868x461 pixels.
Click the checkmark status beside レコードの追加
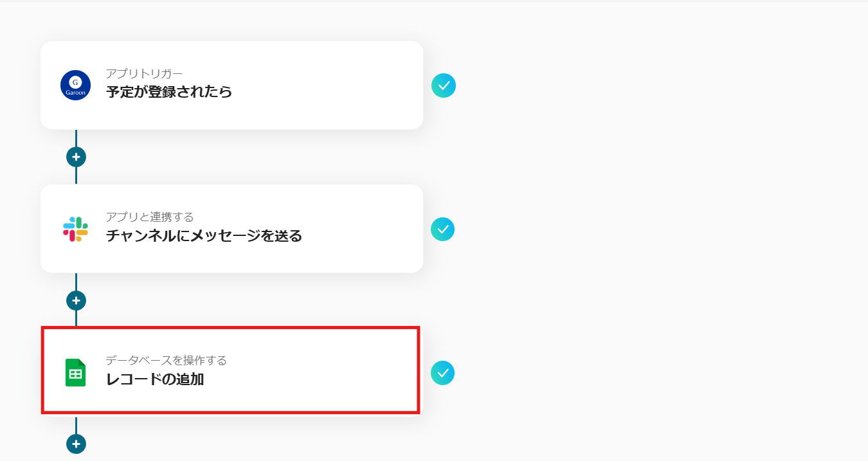point(442,373)
